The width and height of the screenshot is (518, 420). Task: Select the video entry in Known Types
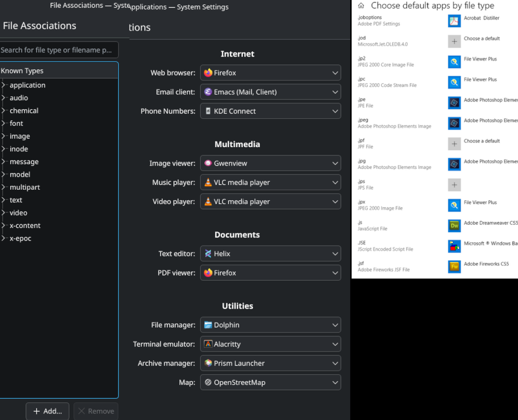[x=18, y=213]
